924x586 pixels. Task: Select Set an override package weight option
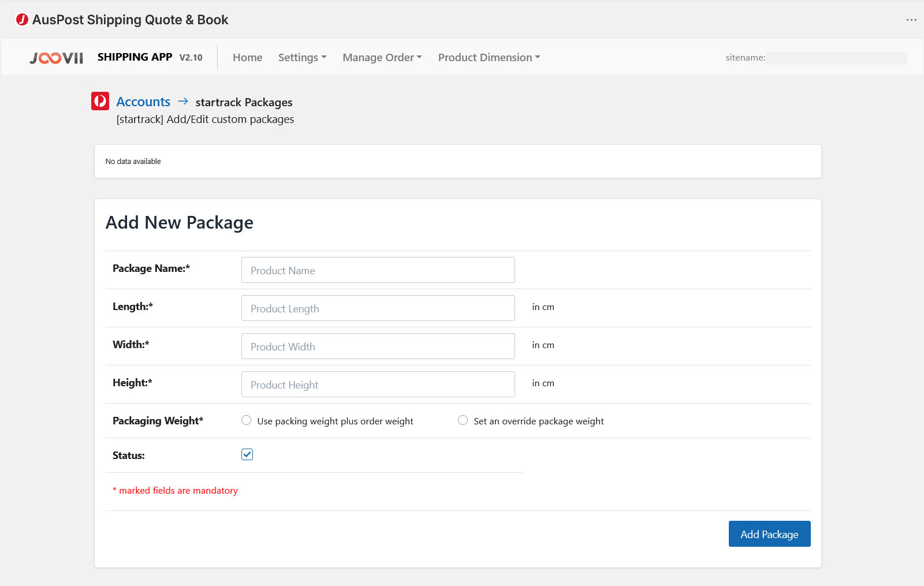pos(463,420)
